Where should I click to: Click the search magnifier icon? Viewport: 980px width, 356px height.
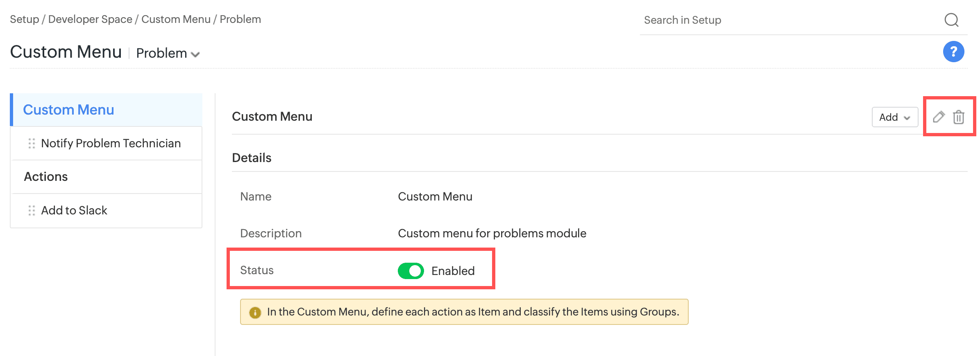(951, 20)
